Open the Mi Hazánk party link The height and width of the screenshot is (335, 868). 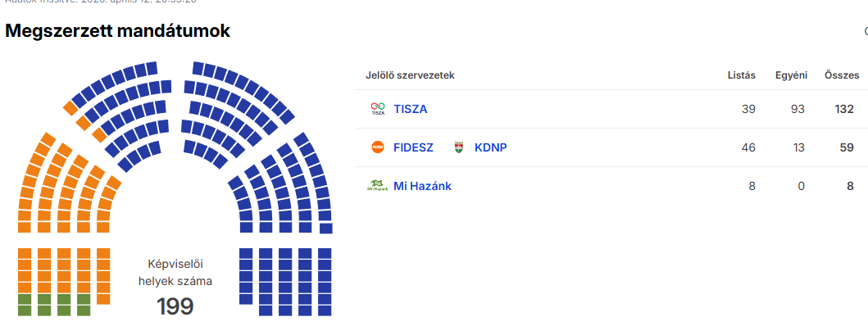422,186
